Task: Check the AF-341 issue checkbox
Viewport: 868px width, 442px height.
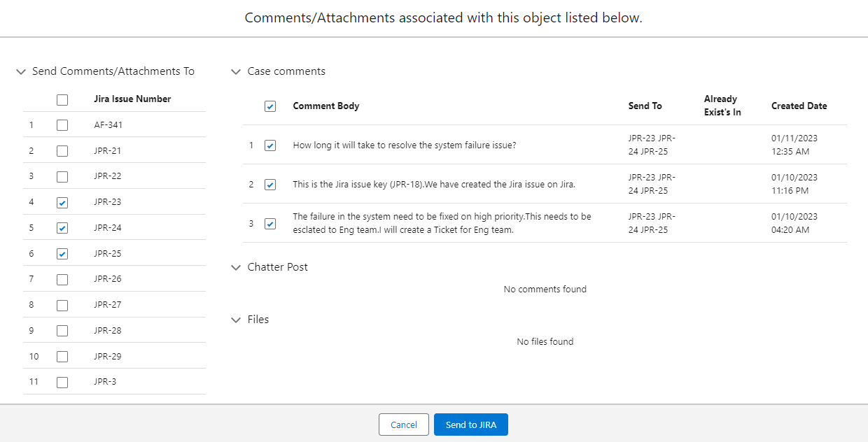Action: 62,125
